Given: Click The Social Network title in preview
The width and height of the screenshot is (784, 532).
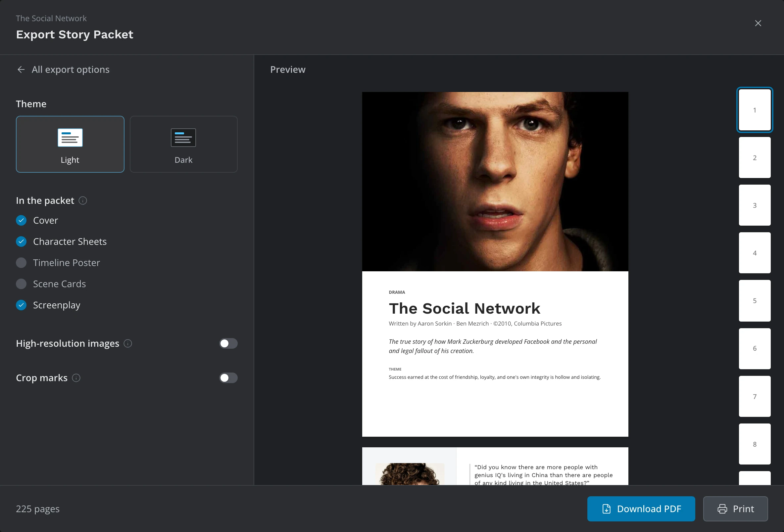Looking at the screenshot, I should [x=464, y=308].
